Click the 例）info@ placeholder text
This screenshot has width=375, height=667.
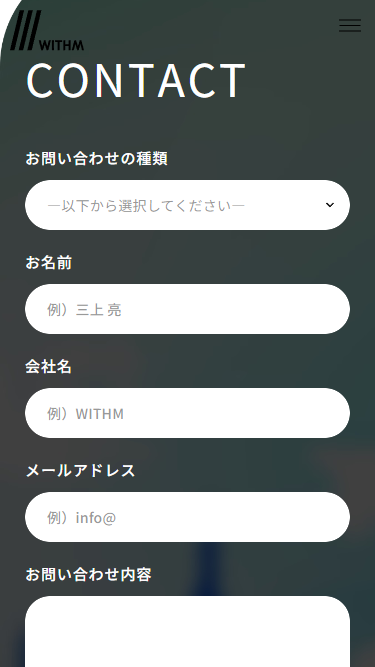(x=82, y=518)
